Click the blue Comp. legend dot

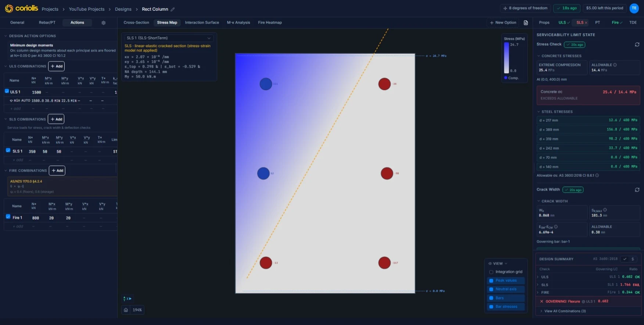(x=506, y=78)
